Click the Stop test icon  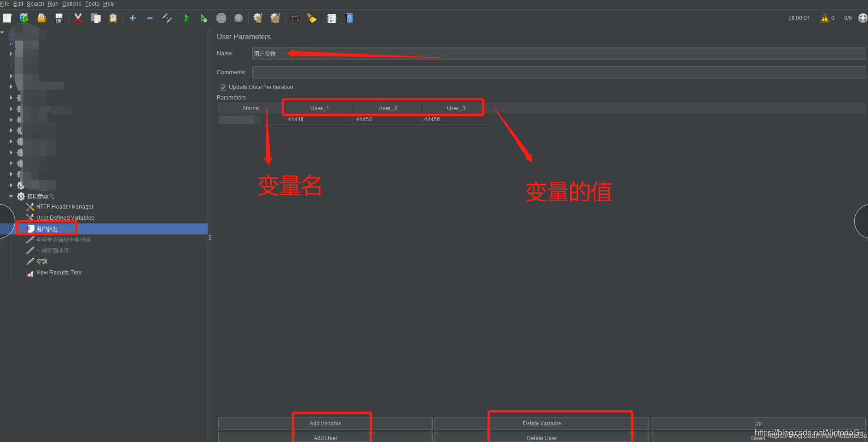(221, 18)
